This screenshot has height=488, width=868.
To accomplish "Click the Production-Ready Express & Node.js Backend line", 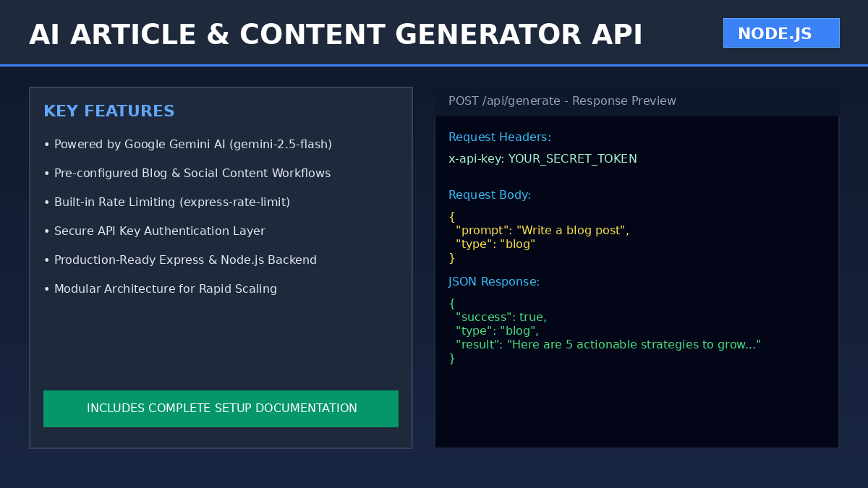I will (180, 260).
